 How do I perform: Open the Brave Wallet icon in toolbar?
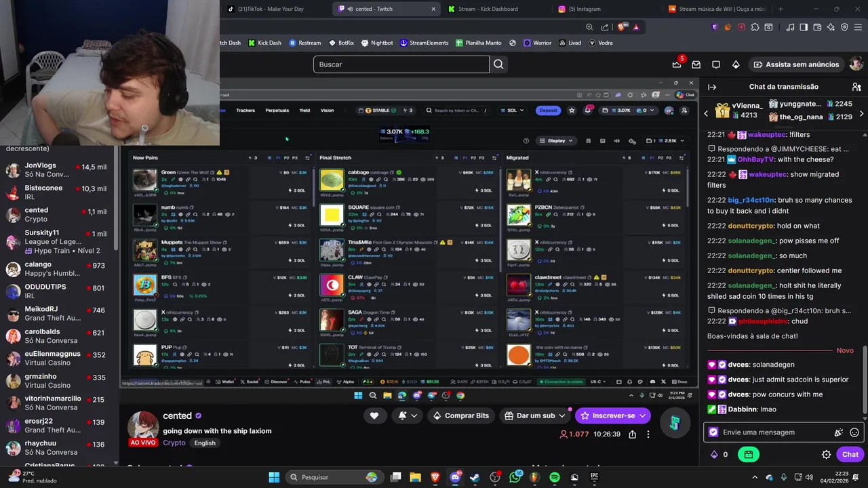818,27
